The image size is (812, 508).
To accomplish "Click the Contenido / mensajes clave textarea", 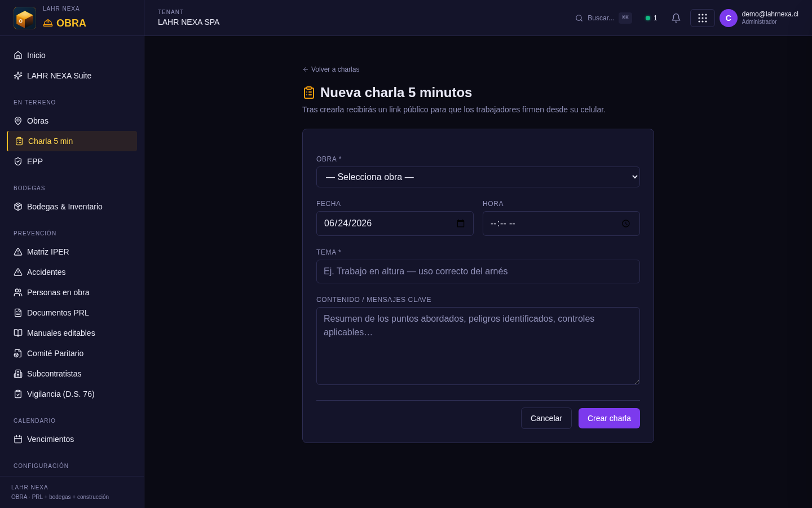I will click(478, 346).
